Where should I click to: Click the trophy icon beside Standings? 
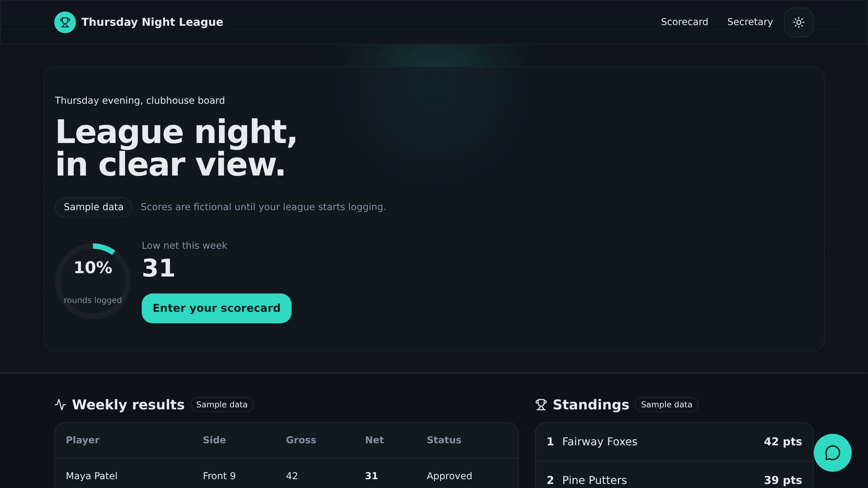541,405
